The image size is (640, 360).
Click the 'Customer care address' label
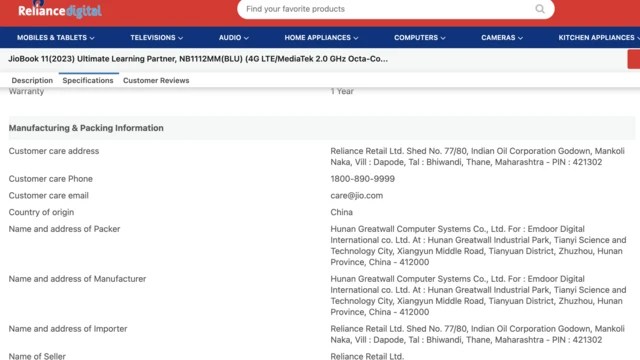pyautogui.click(x=54, y=151)
